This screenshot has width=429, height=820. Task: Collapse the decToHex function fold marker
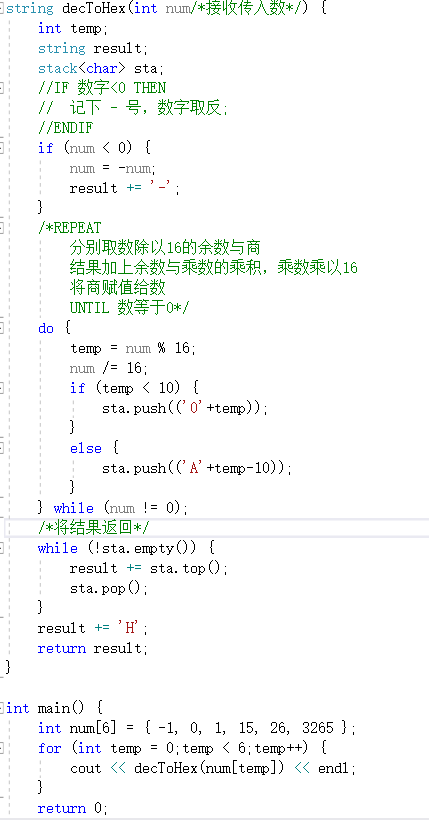coord(2,9)
